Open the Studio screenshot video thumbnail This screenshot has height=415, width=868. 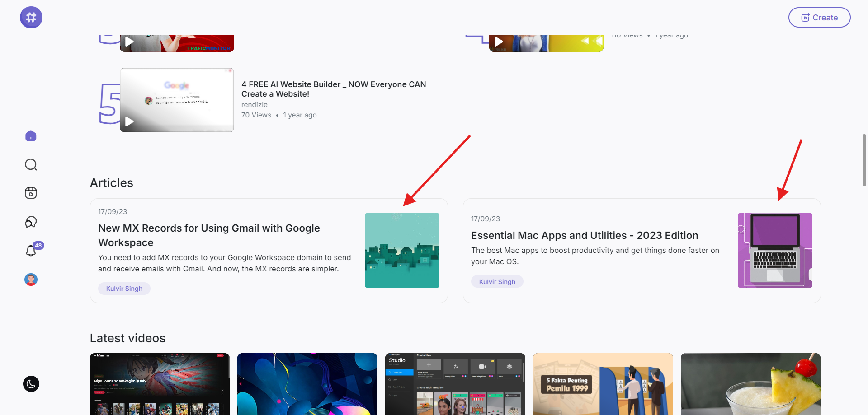click(455, 384)
